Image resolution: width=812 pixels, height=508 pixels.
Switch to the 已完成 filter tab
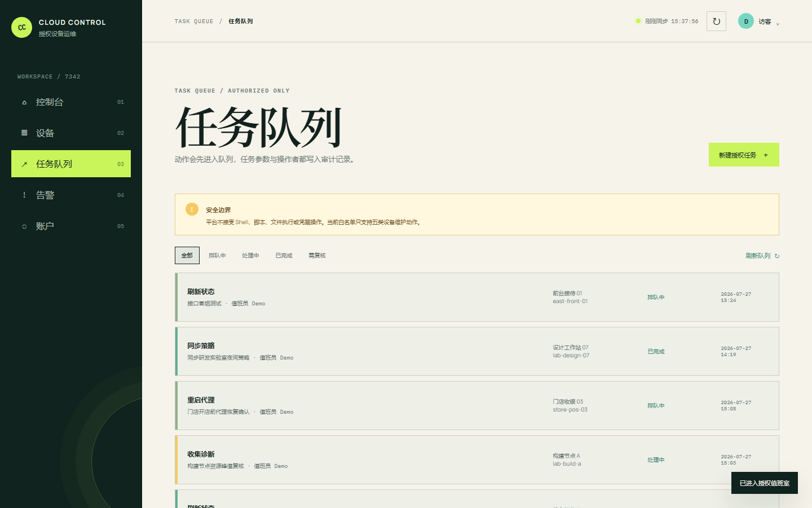284,256
